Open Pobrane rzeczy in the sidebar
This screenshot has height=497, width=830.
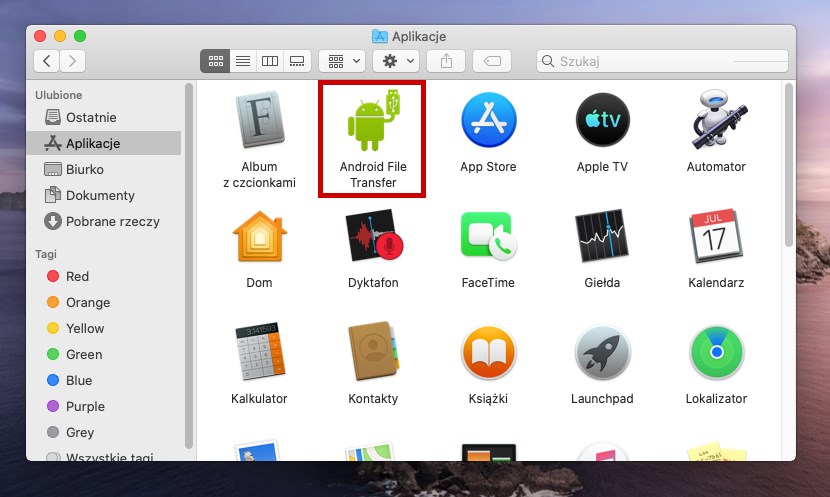[x=104, y=221]
